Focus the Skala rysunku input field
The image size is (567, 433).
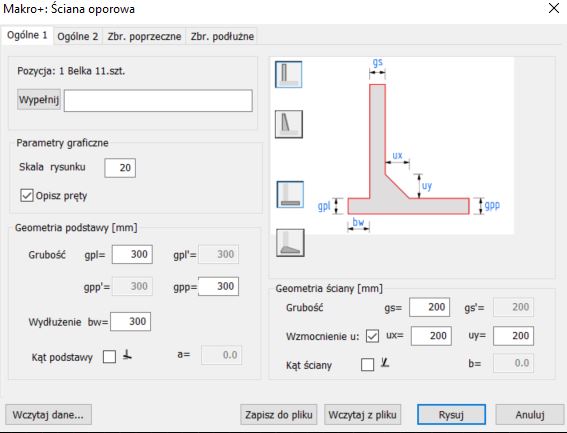(120, 168)
